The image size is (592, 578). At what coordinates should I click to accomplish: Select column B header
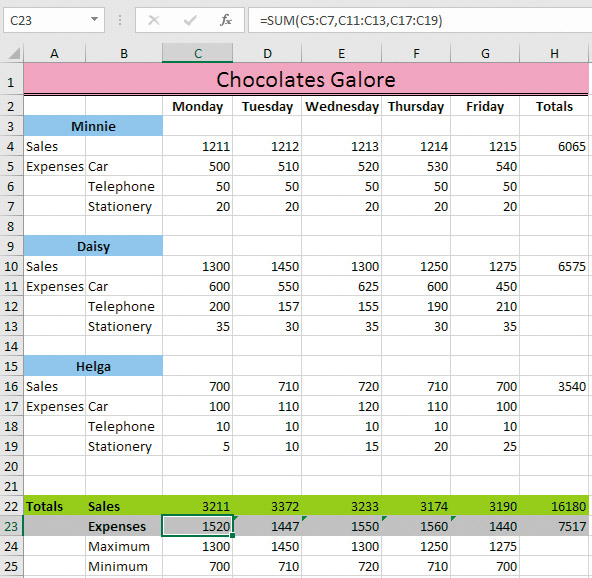pyautogui.click(x=124, y=53)
